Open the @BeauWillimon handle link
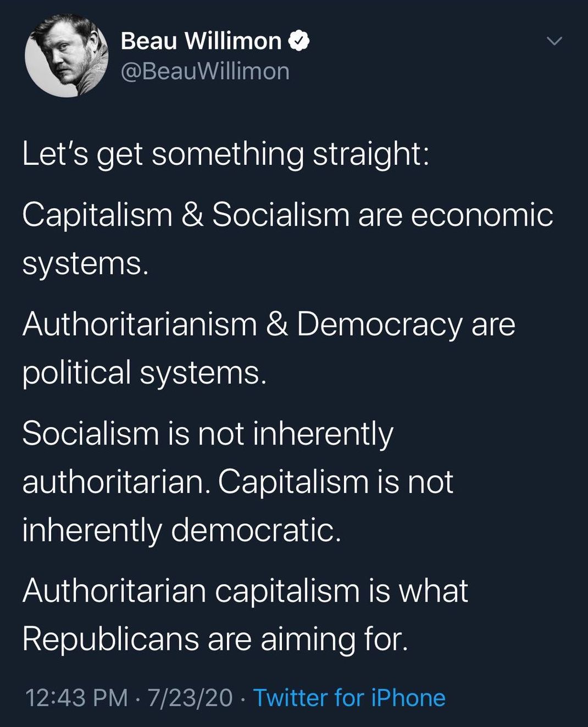Viewport: 588px width, 727px height. tap(204, 71)
